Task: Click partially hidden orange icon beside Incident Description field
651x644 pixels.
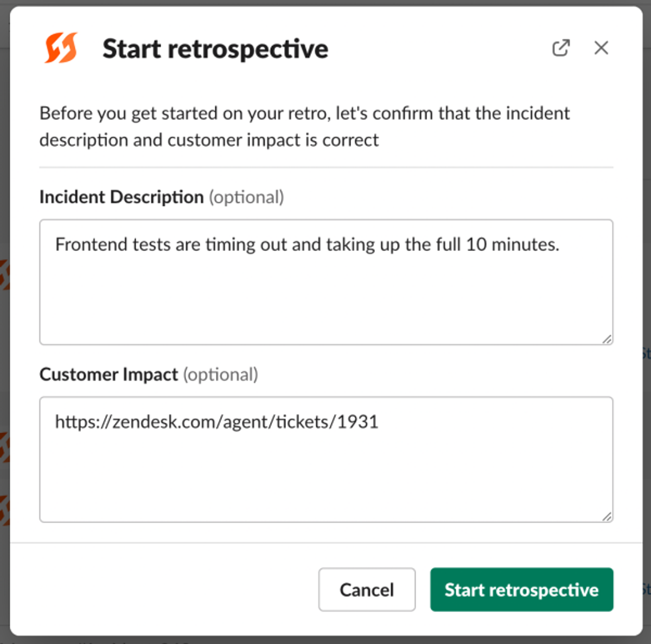Action: click(4, 274)
